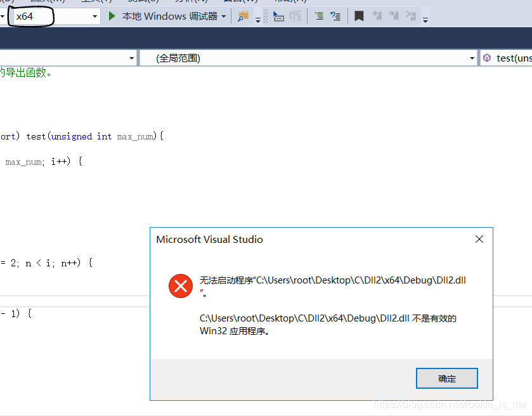This screenshot has height=416, width=532.
Task: Click the Microsoft Visual Studio dialog title
Action: pyautogui.click(x=209, y=240)
